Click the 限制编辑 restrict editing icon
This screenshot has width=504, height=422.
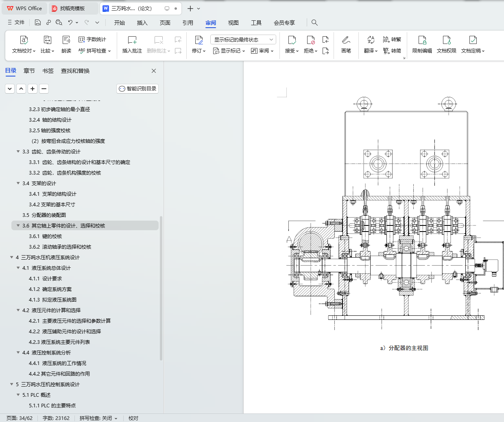pos(422,40)
